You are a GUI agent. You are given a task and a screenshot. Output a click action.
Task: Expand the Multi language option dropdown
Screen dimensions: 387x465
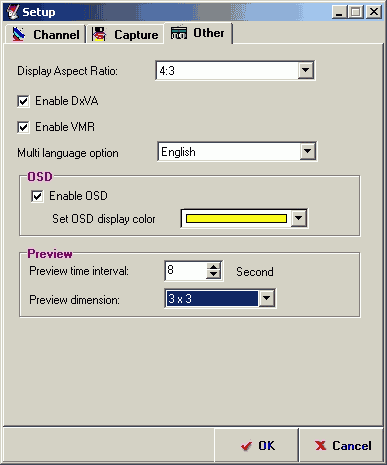tap(307, 151)
